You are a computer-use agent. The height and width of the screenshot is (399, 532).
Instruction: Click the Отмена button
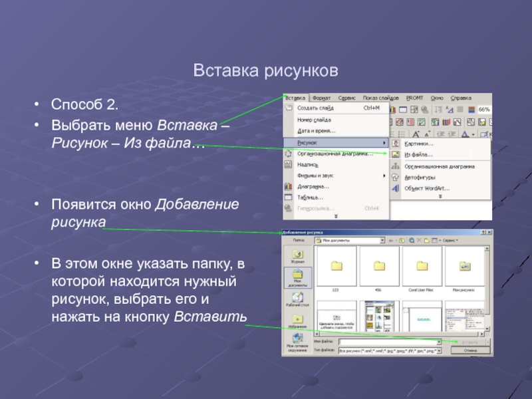point(470,351)
